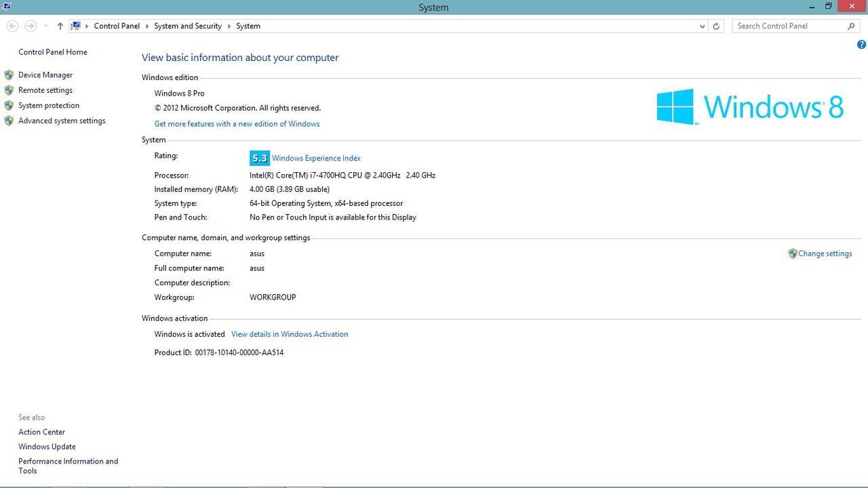Go up one level with the Up arrow

click(60, 26)
